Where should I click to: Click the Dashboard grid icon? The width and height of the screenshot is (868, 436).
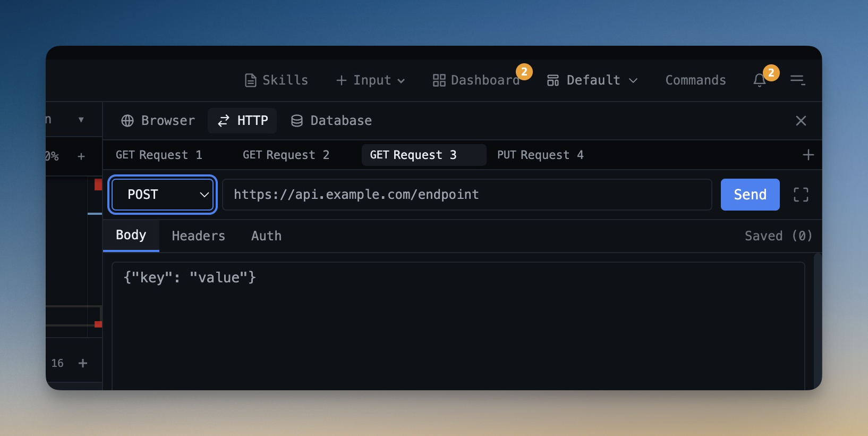point(439,80)
